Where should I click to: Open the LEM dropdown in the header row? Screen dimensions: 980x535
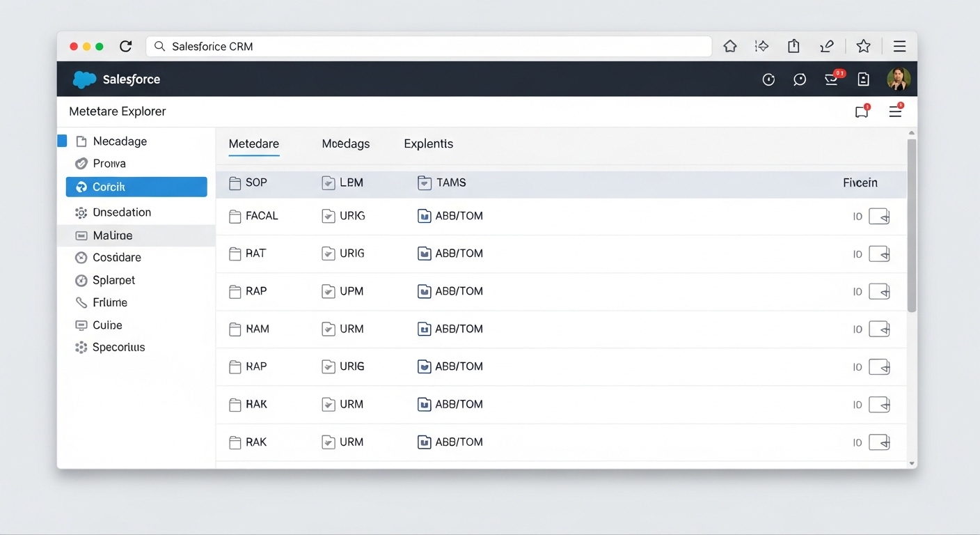coord(328,183)
